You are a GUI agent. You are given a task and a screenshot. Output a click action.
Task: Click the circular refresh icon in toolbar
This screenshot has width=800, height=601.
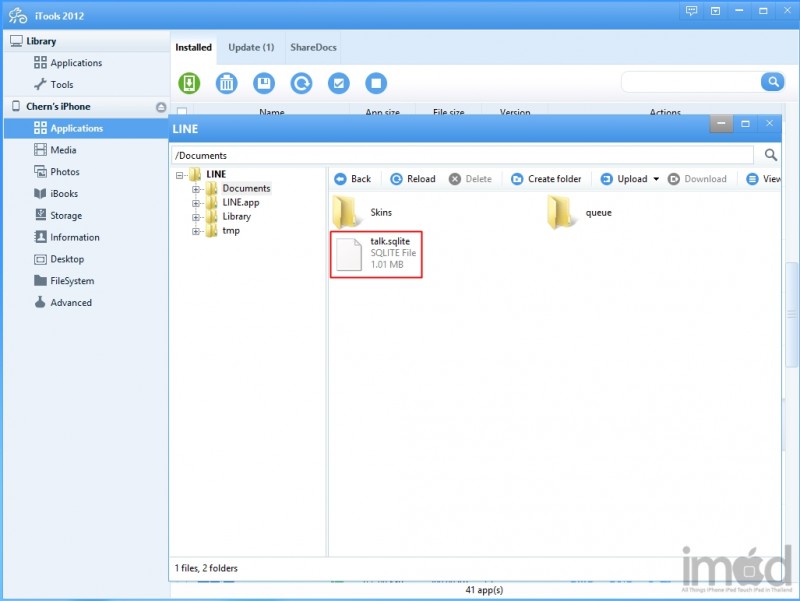coord(301,83)
